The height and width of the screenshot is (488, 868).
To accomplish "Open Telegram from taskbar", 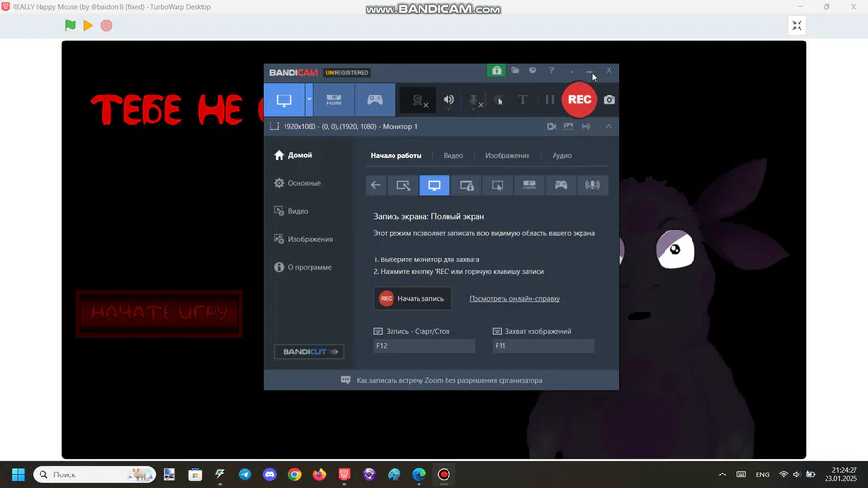I will [245, 474].
